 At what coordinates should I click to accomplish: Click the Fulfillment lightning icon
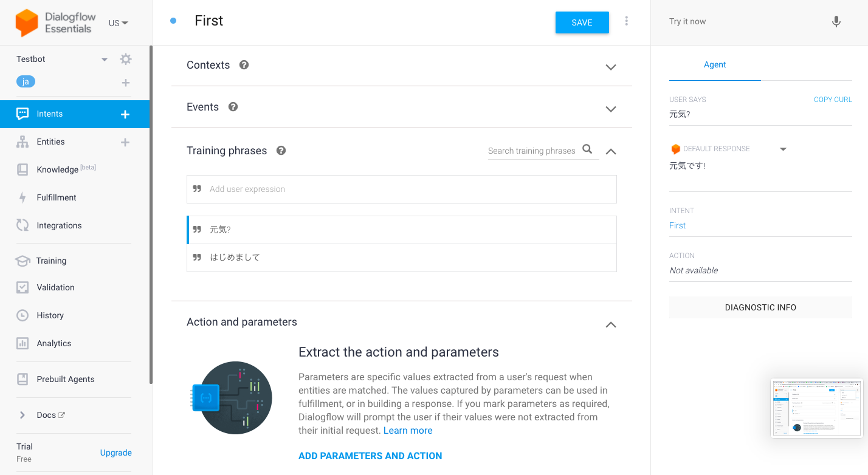coord(22,197)
